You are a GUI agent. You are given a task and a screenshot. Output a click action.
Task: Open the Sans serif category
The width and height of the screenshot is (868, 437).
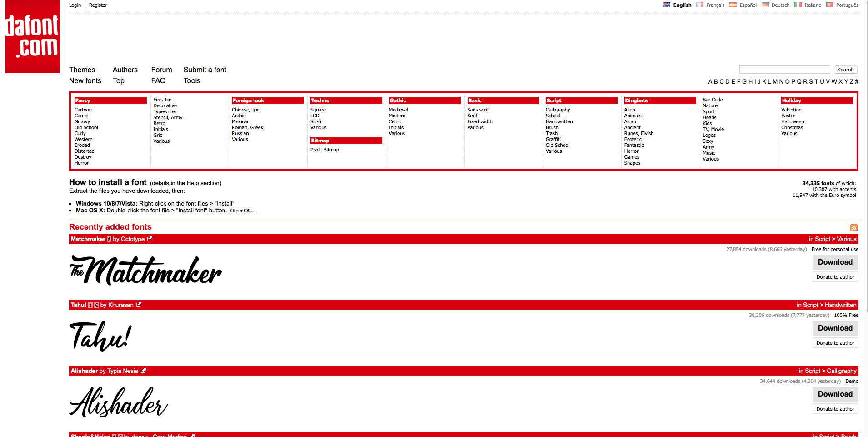[478, 110]
